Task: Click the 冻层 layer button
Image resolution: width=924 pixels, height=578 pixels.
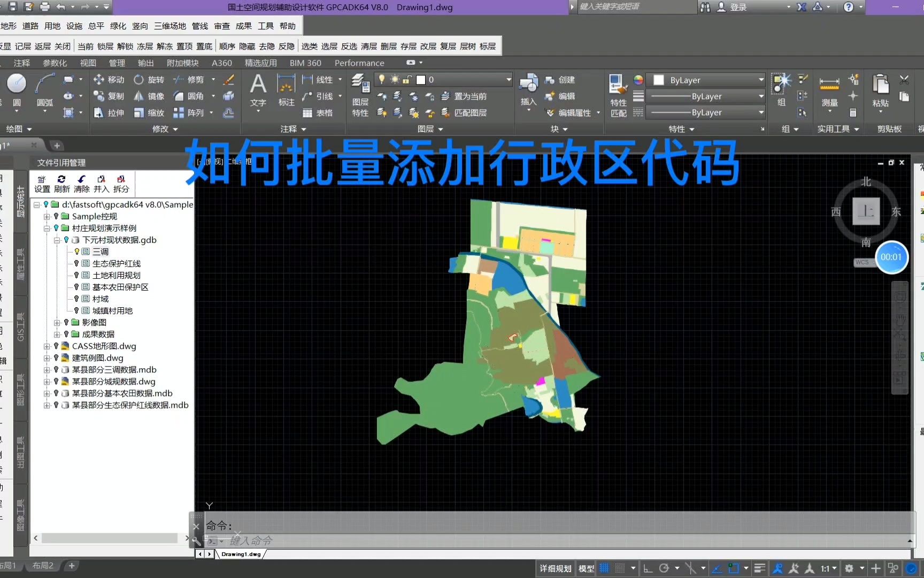Action: tap(145, 47)
